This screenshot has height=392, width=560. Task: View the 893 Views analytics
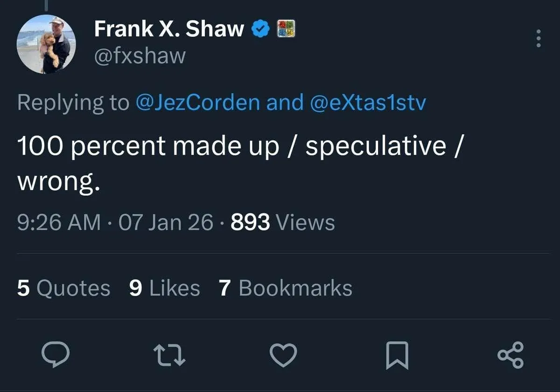tap(283, 222)
